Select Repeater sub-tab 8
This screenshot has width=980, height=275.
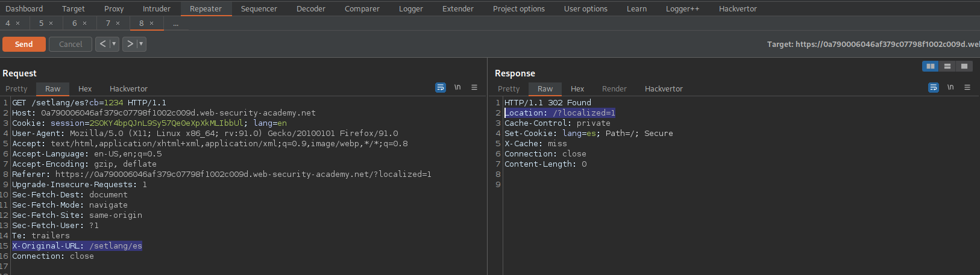point(142,23)
